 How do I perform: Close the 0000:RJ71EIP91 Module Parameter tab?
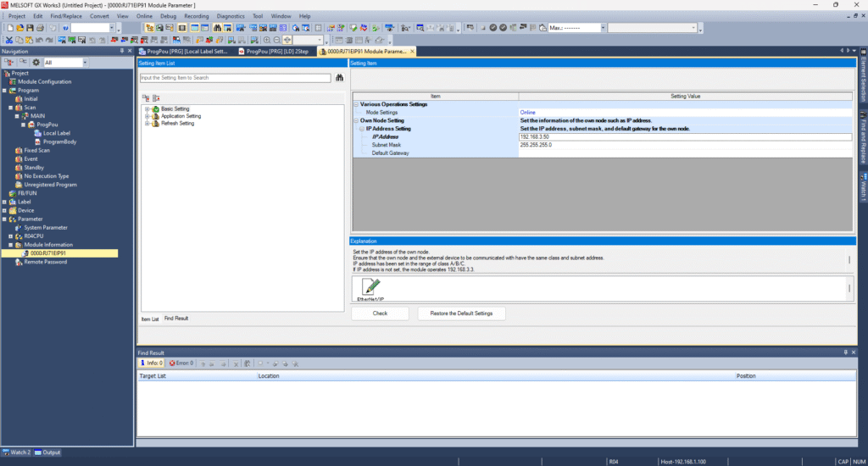pyautogui.click(x=413, y=52)
